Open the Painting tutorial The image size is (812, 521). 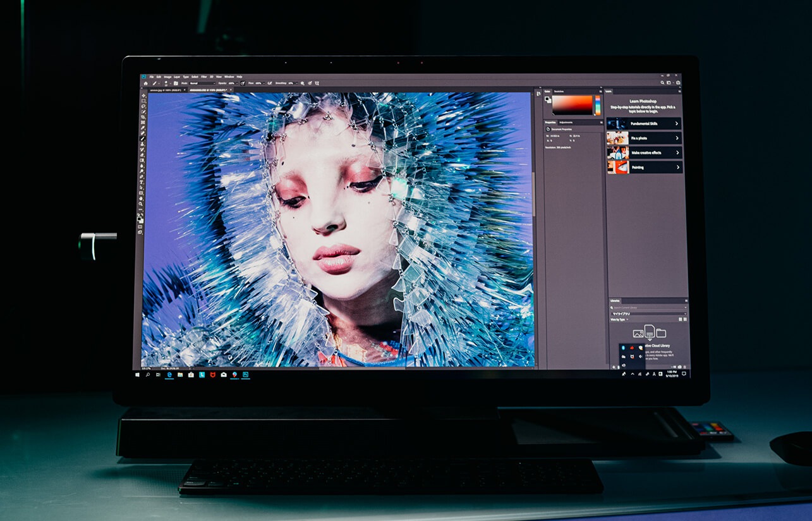[x=644, y=167]
